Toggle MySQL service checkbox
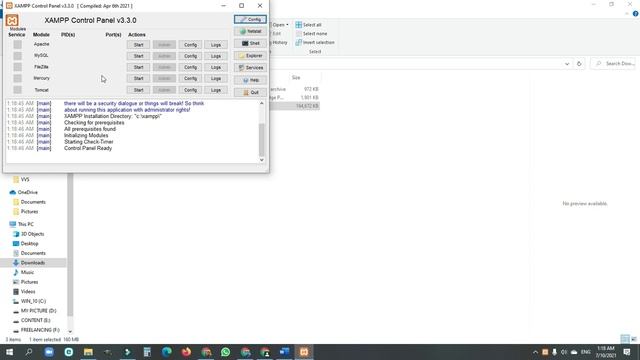640x360 pixels. (x=17, y=56)
